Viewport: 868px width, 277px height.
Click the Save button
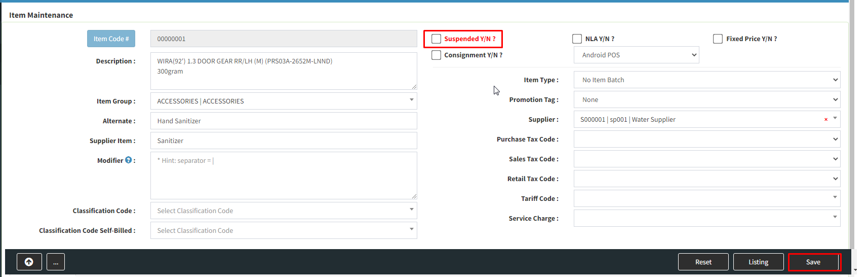pos(813,262)
